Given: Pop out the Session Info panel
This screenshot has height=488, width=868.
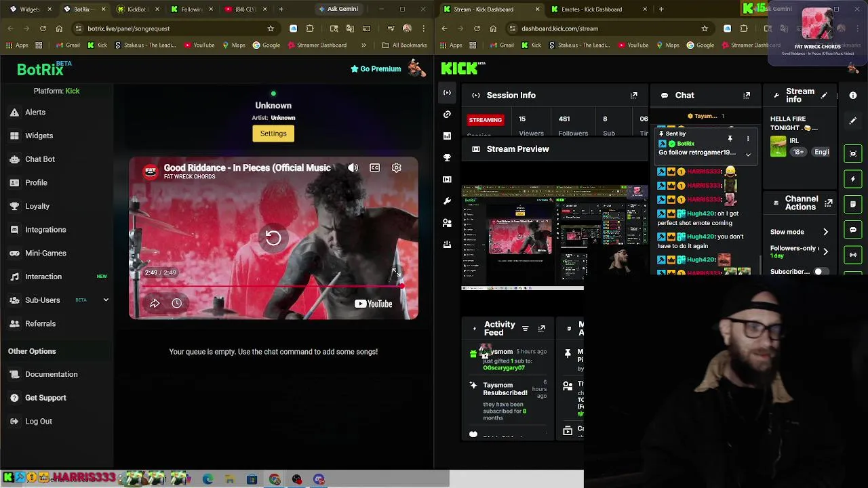Looking at the screenshot, I should click(633, 96).
